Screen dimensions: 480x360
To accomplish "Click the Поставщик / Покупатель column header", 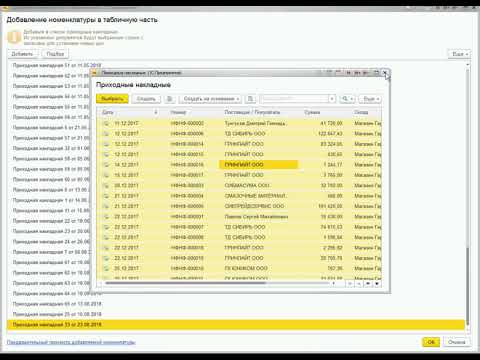I will [x=252, y=112].
